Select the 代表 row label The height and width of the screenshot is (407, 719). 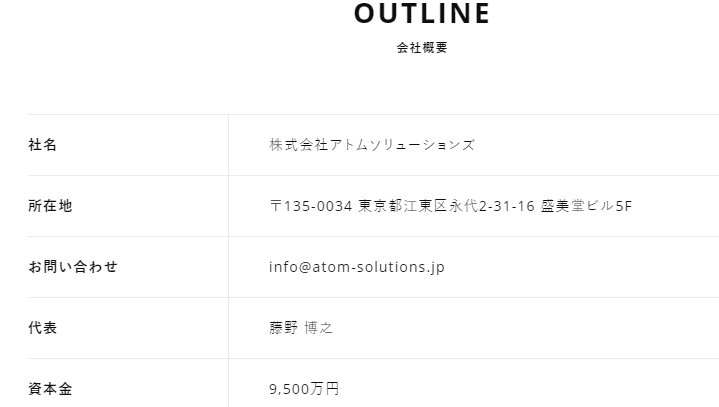click(x=43, y=328)
